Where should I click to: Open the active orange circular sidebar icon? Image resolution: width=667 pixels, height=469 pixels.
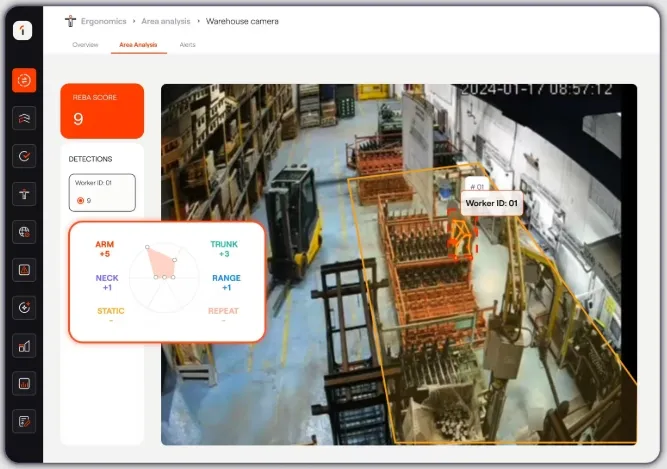click(24, 80)
